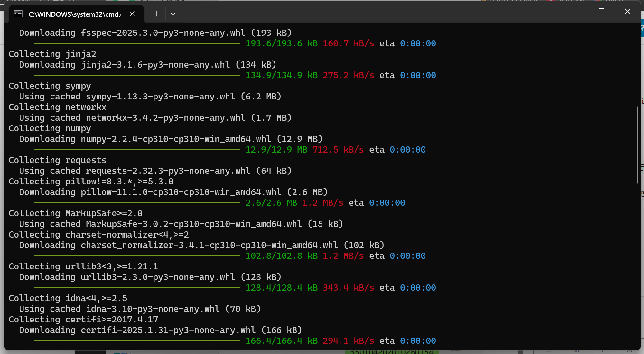Expand the new tab profile dropdown
The height and width of the screenshot is (354, 644).
coord(173,14)
